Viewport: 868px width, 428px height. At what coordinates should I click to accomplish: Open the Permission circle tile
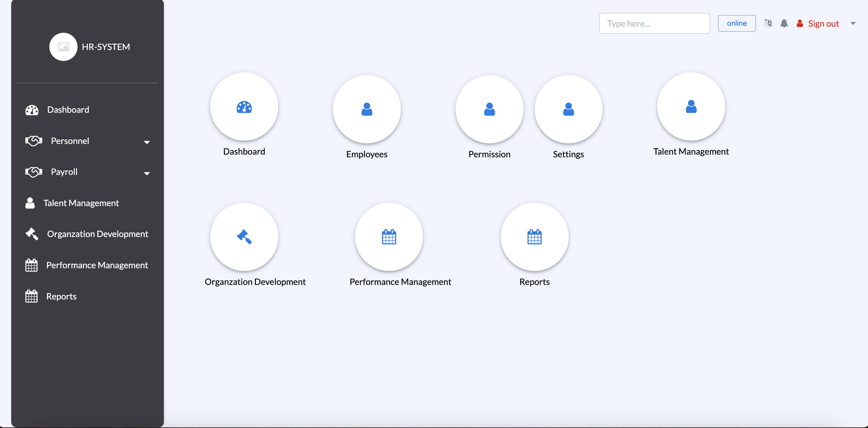coord(489,110)
